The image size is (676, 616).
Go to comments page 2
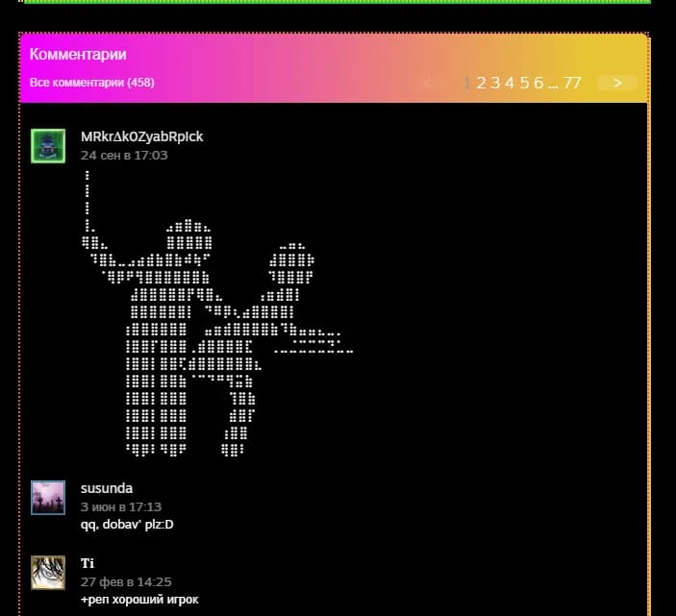point(481,83)
